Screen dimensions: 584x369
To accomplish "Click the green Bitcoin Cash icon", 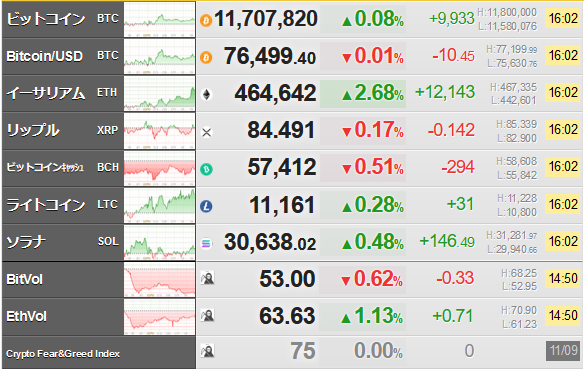I will 206,169.
